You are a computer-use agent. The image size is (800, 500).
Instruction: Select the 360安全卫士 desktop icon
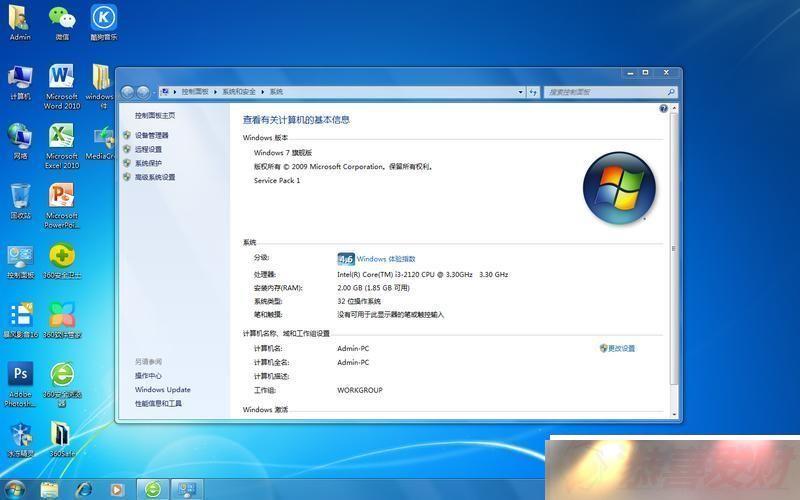tap(62, 261)
